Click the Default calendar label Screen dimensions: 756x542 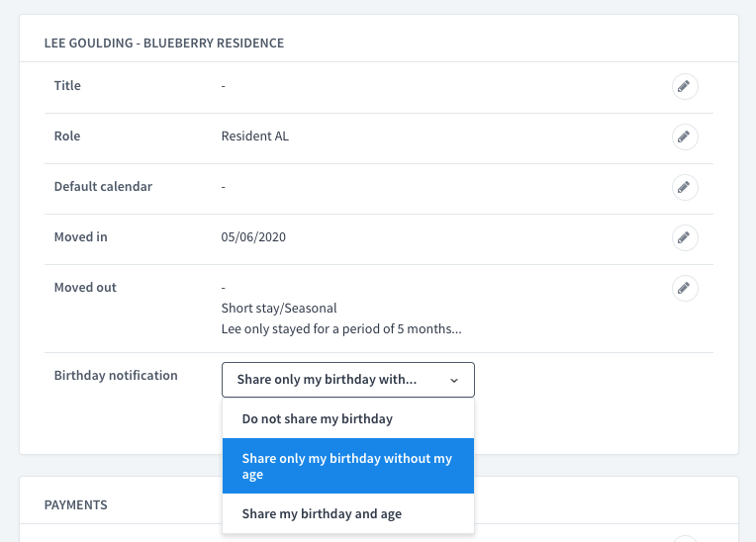click(103, 187)
